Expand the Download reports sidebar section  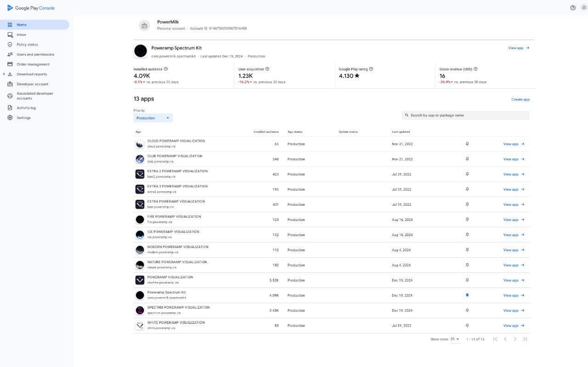[4, 74]
